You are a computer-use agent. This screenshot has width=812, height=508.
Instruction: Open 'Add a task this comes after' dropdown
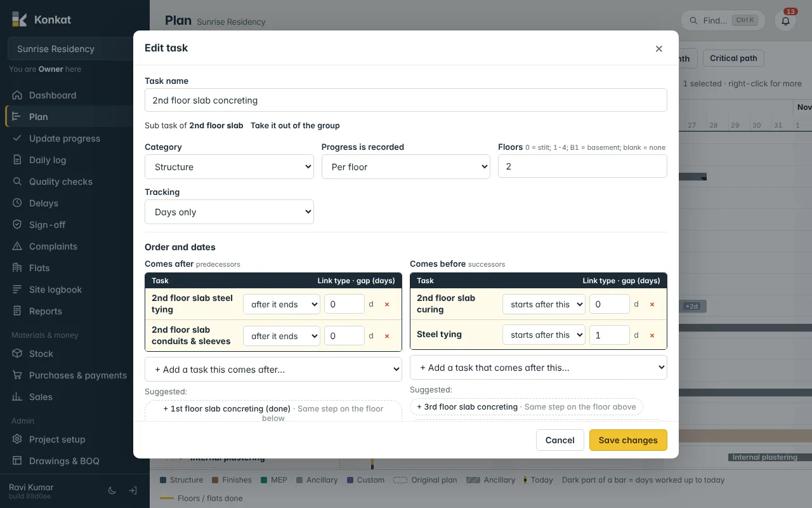[273, 370]
